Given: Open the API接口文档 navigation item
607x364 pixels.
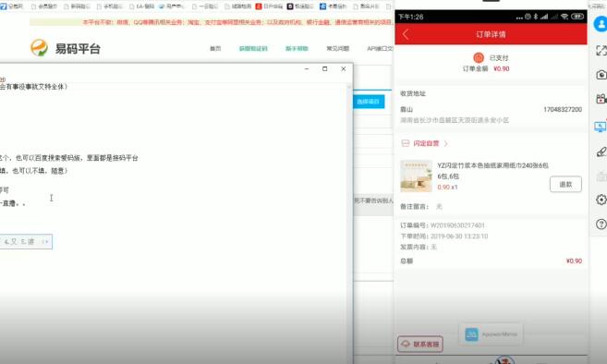Looking at the screenshot, I should click(380, 48).
